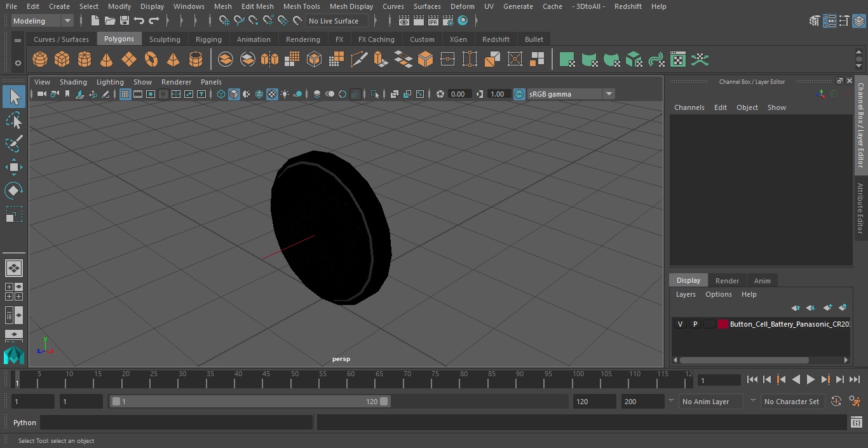This screenshot has width=868, height=448.
Task: Toggle visibility V of the Button_Cell_Battery layer
Action: point(681,324)
